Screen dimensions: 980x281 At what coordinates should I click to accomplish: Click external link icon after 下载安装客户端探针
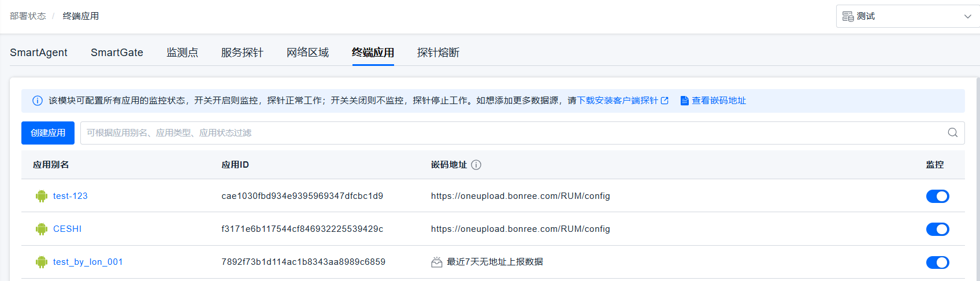[x=665, y=101]
